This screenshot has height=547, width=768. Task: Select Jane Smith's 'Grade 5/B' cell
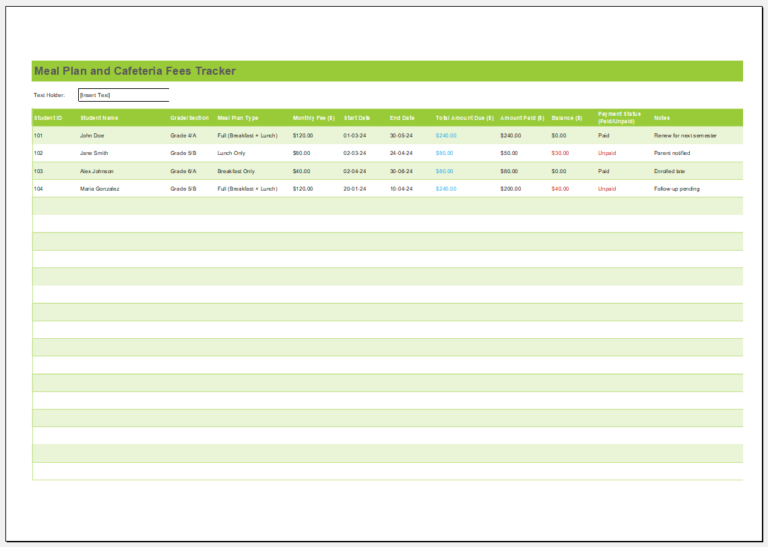(183, 153)
